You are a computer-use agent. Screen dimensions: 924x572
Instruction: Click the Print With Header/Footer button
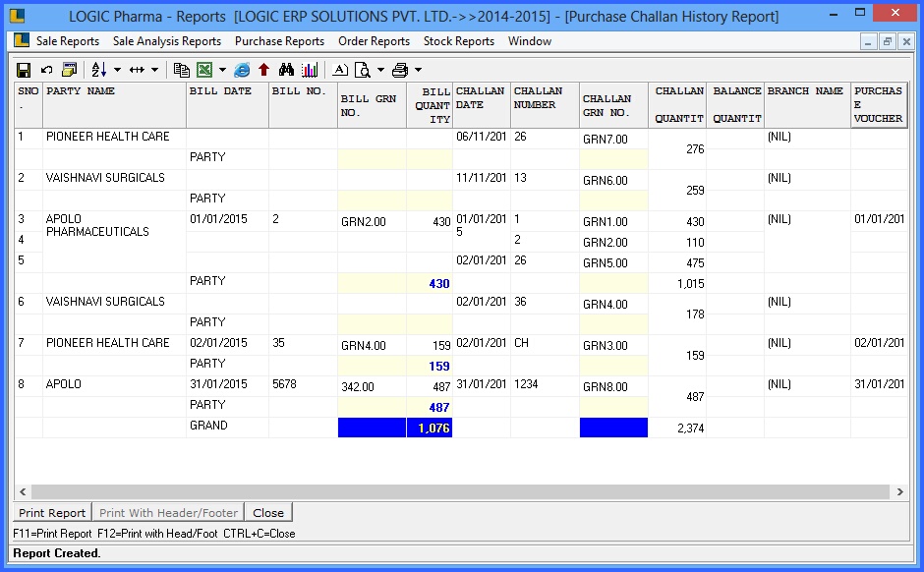[168, 512]
